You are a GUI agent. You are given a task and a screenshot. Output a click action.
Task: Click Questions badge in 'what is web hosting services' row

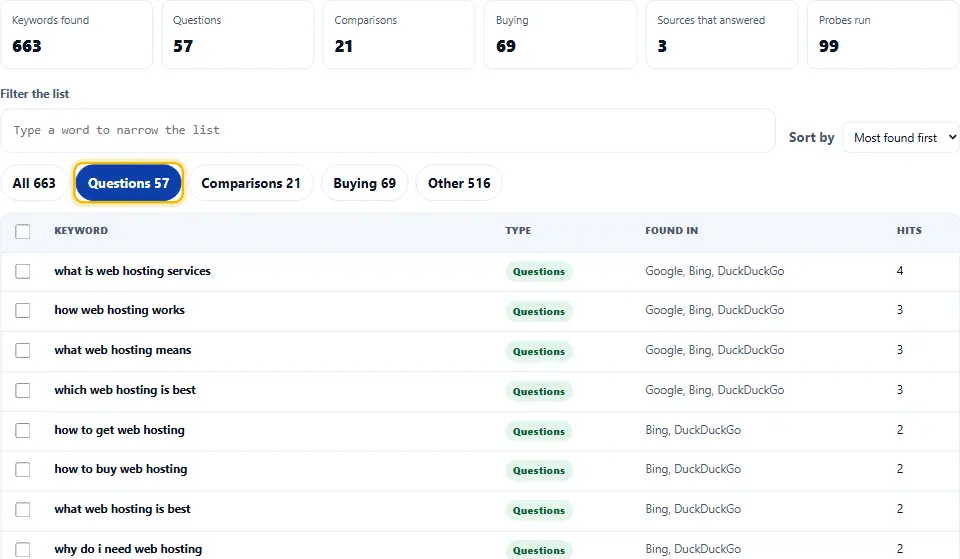point(539,272)
